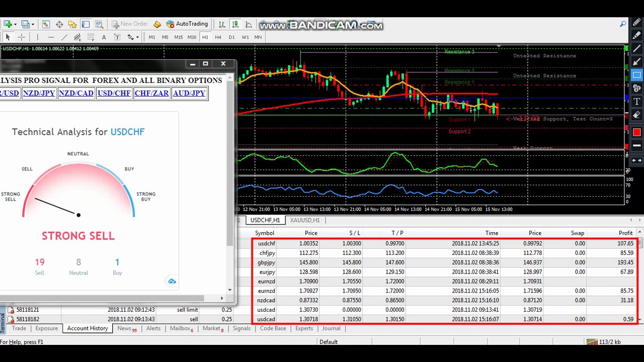
Task: Select the equidistant channel tool
Action: [x=77, y=37]
